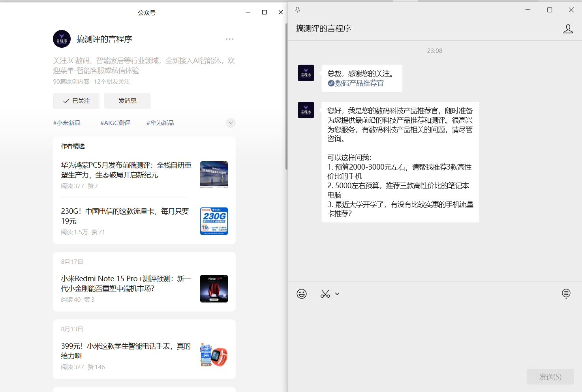This screenshot has height=392, width=582.
Task: Toggle the 已关注 follow button
Action: [76, 101]
